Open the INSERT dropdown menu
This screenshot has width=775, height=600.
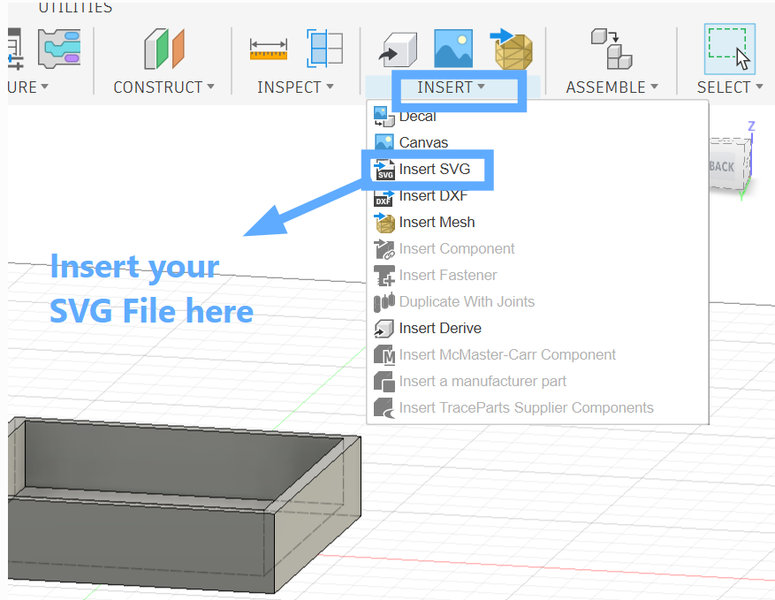(451, 87)
